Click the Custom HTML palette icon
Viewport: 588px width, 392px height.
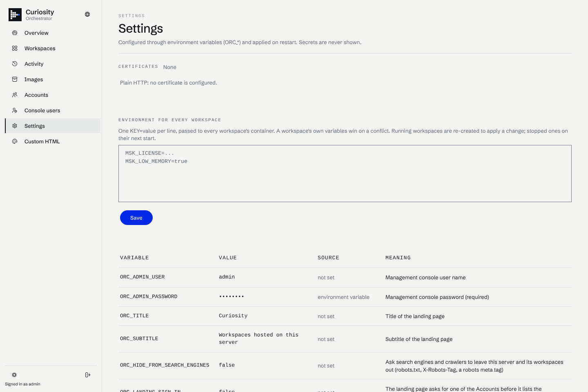pyautogui.click(x=15, y=141)
